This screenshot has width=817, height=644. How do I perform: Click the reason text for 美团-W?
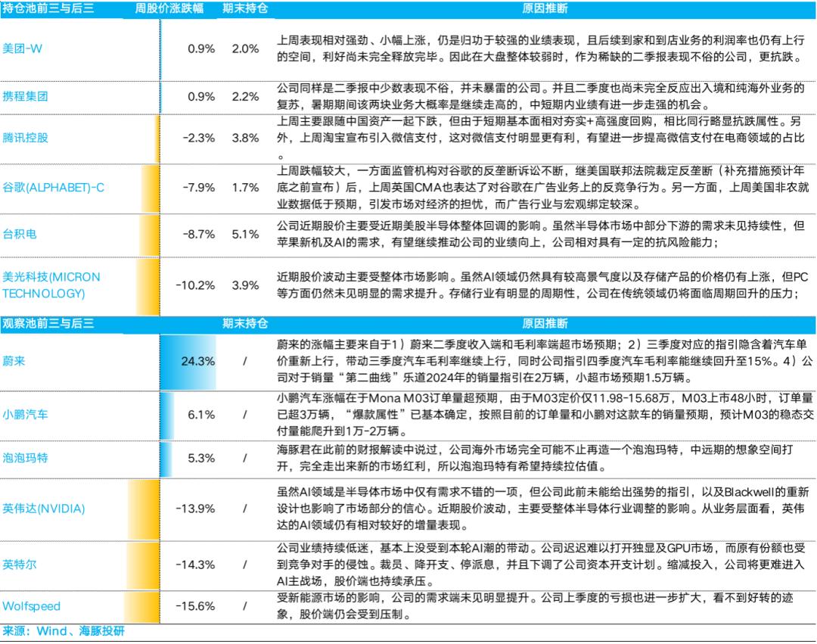542,49
